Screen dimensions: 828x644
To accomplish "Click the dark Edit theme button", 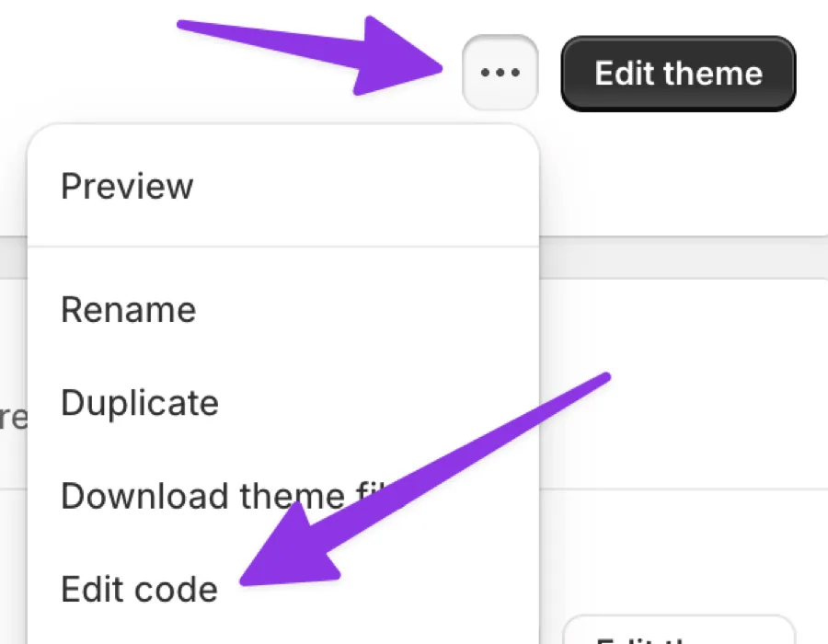I will 678,74.
